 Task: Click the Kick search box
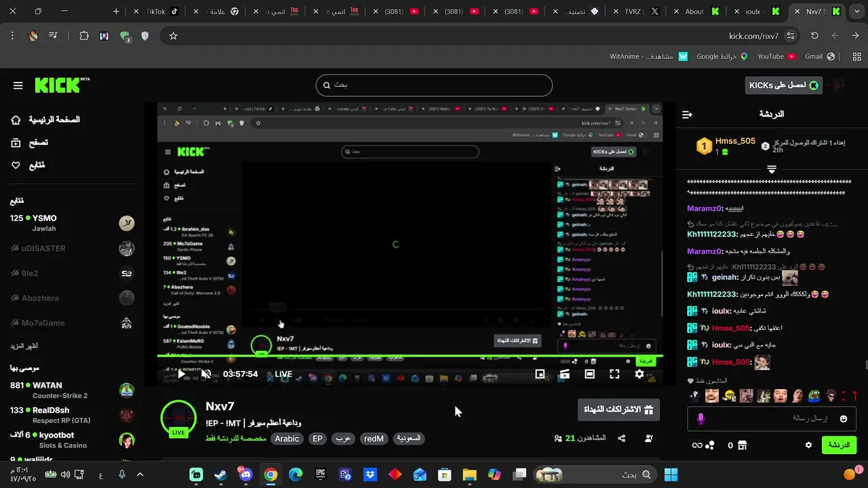[x=434, y=85]
